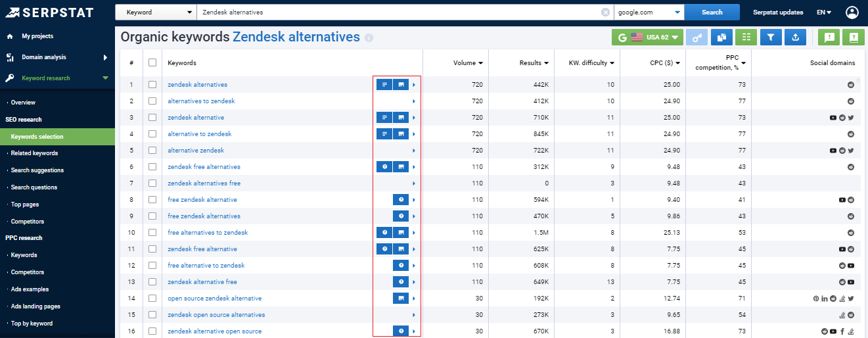Click the blue Search button

pos(712,12)
